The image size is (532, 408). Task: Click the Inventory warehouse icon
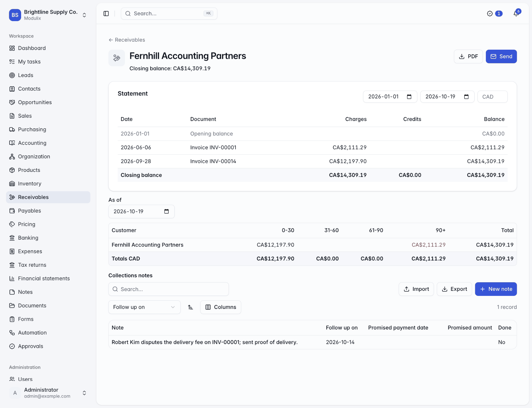(x=12, y=183)
